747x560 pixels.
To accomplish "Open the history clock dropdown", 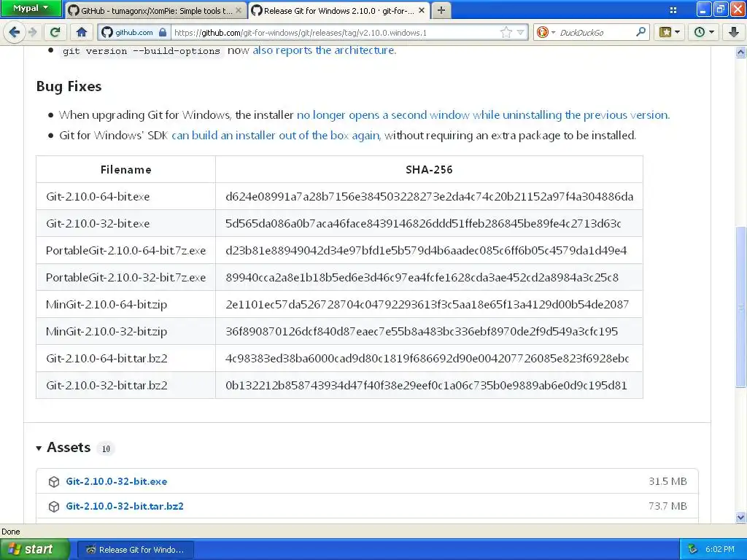I will coord(704,32).
